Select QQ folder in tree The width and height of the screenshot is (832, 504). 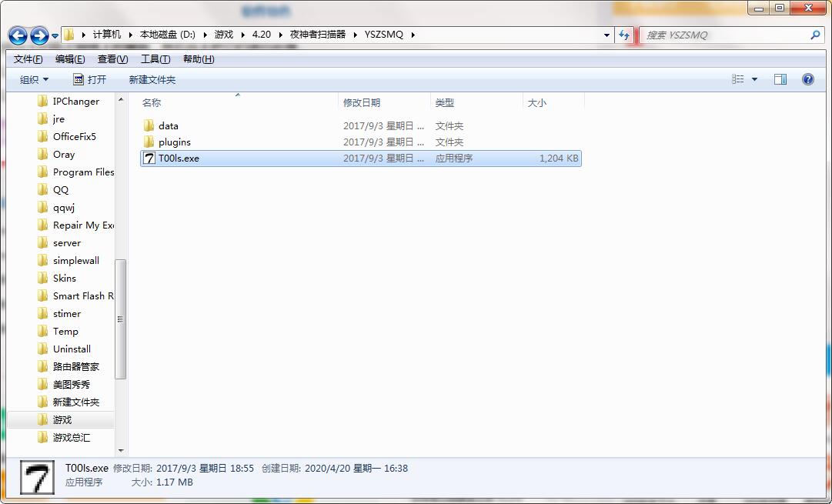pyautogui.click(x=54, y=189)
